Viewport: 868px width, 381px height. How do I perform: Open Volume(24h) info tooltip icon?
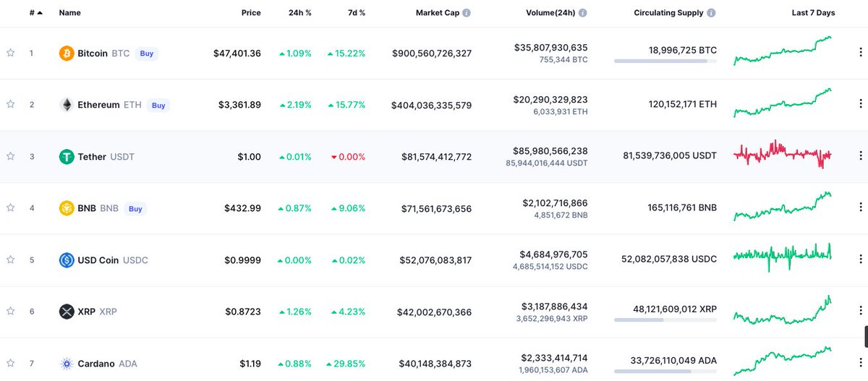(583, 13)
